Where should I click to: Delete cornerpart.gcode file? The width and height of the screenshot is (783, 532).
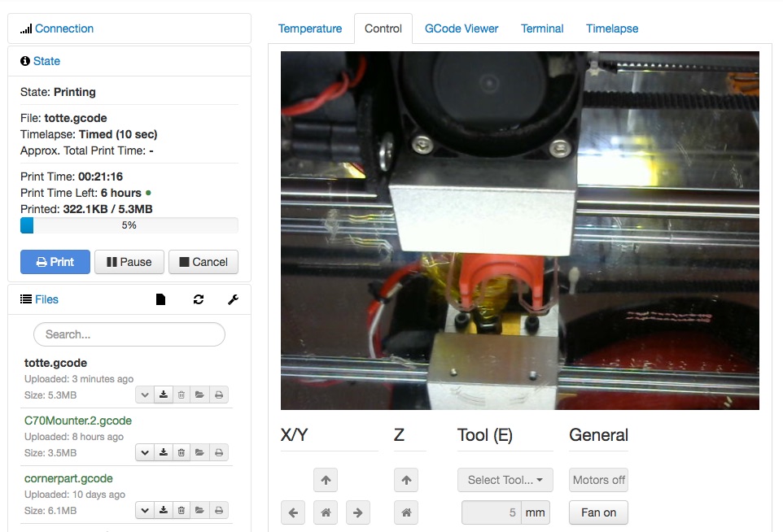pos(182,510)
